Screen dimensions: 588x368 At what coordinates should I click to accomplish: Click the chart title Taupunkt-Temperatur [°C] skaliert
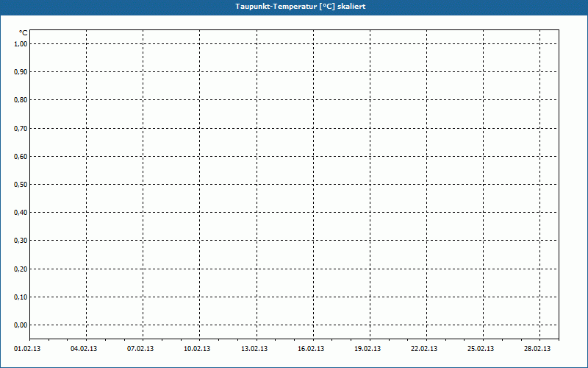[x=301, y=7]
